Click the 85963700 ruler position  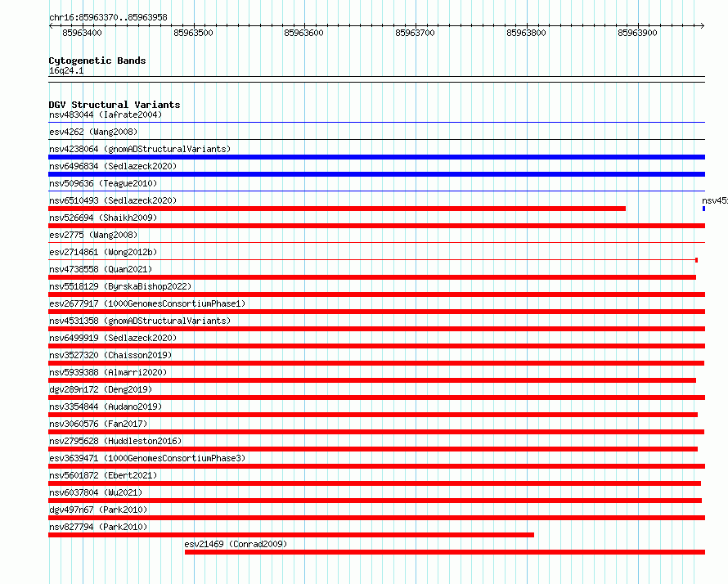pyautogui.click(x=415, y=33)
